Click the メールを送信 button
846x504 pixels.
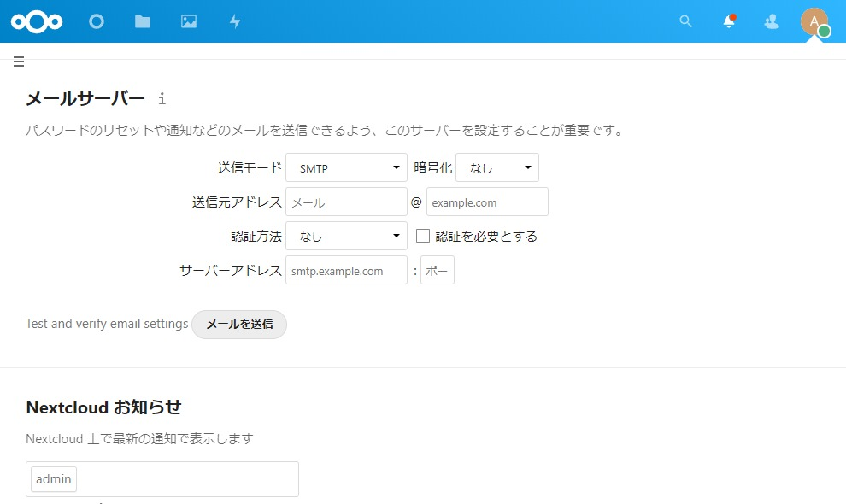click(239, 325)
